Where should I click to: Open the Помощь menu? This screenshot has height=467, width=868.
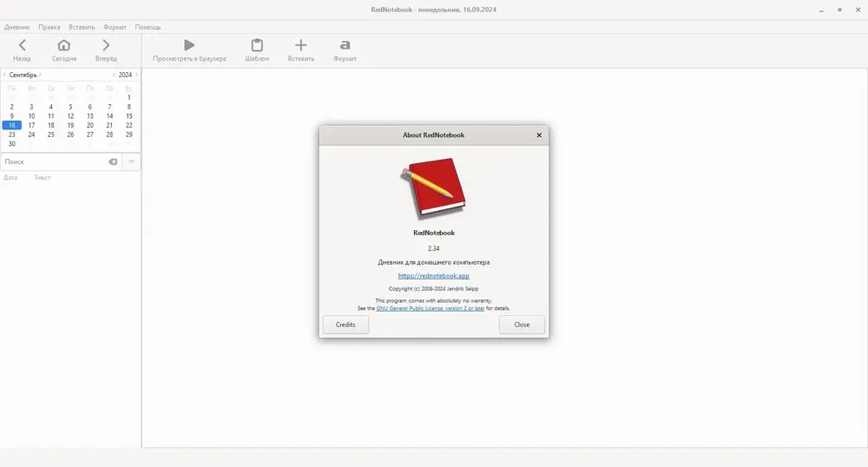click(x=148, y=27)
